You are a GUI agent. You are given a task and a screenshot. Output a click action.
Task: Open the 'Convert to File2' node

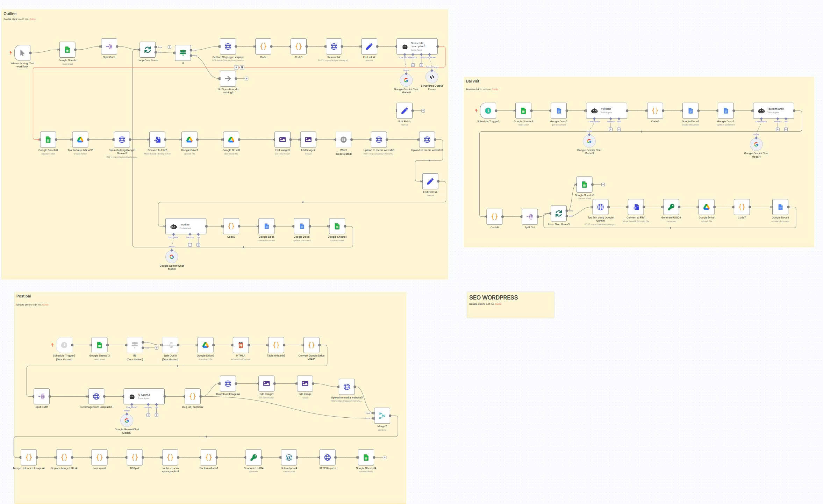[x=157, y=139]
